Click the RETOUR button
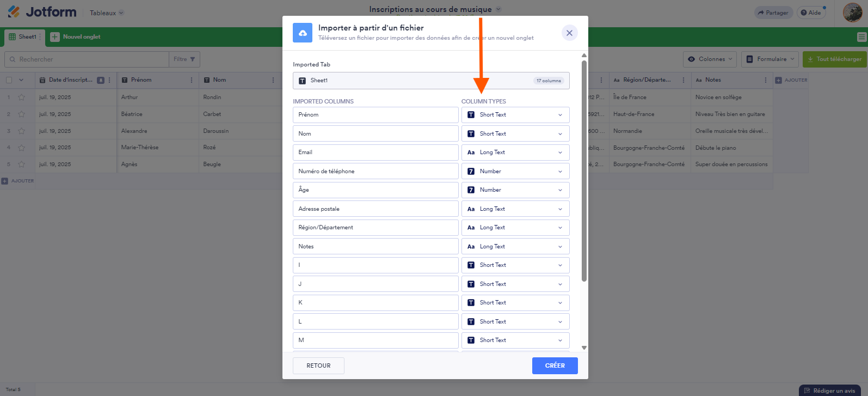The image size is (868, 396). point(318,365)
